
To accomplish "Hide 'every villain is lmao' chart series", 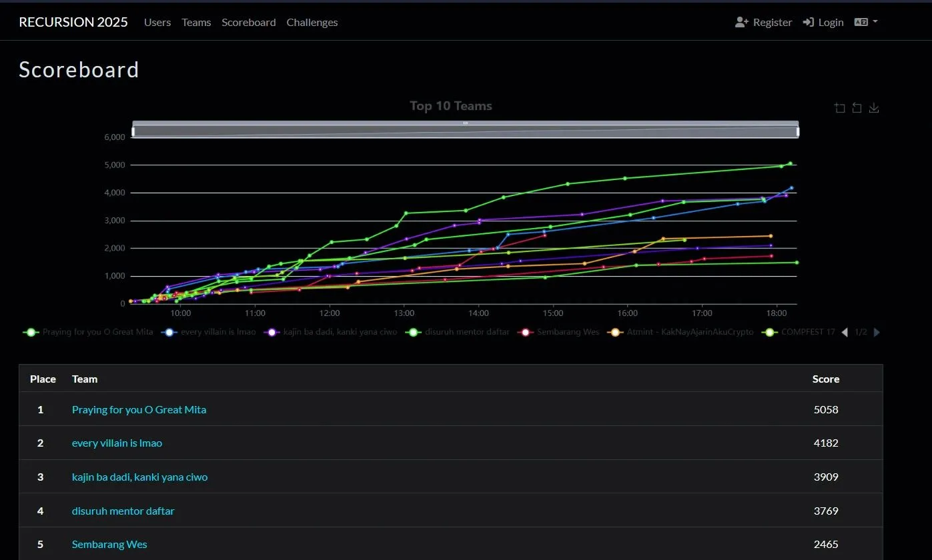I will pyautogui.click(x=209, y=332).
